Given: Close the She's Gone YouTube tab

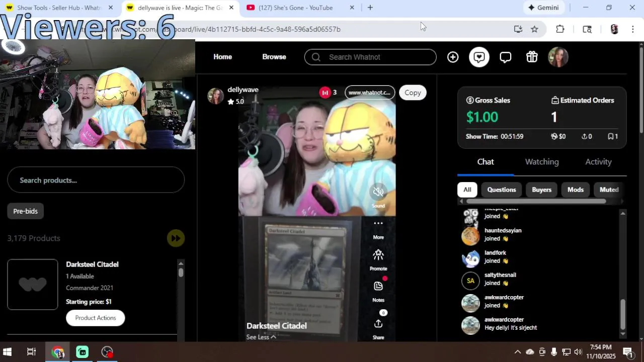Looking at the screenshot, I should click(x=352, y=8).
